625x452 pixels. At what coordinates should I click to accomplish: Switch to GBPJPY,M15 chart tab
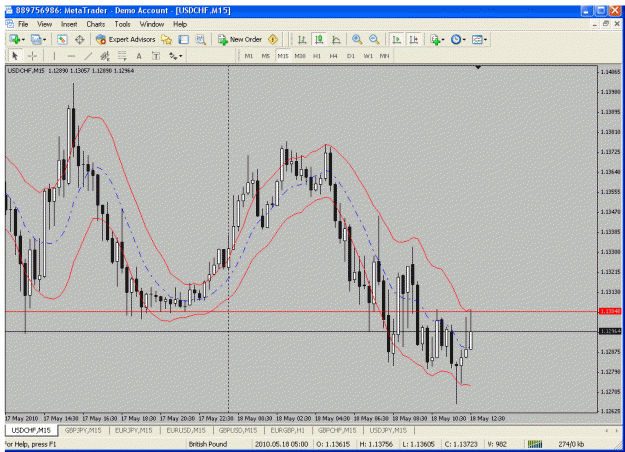point(83,430)
